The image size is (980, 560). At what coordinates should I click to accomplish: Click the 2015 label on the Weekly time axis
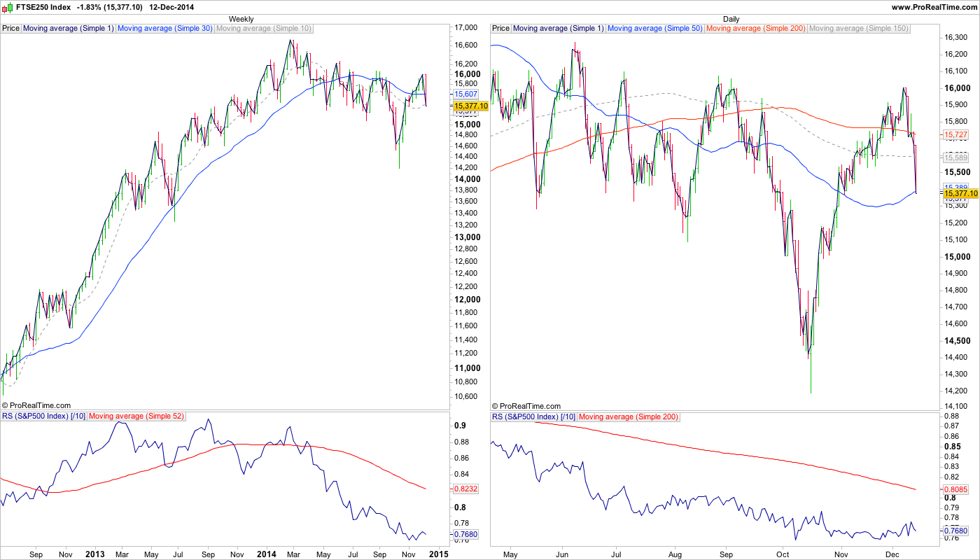click(439, 554)
